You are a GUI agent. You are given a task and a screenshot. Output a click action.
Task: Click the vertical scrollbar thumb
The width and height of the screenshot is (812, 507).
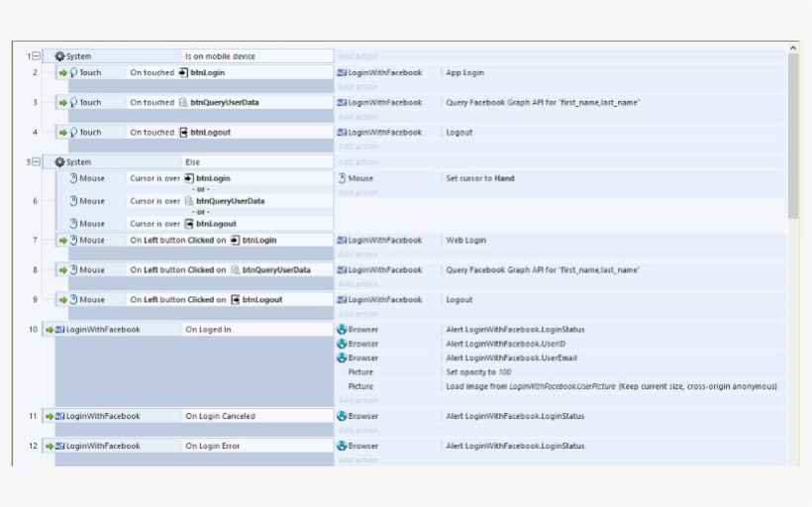[793, 136]
